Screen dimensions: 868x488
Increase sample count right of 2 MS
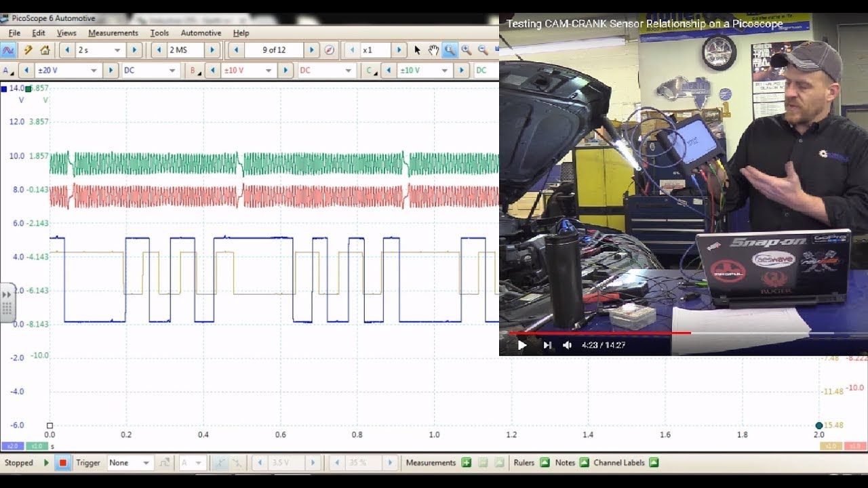point(213,50)
